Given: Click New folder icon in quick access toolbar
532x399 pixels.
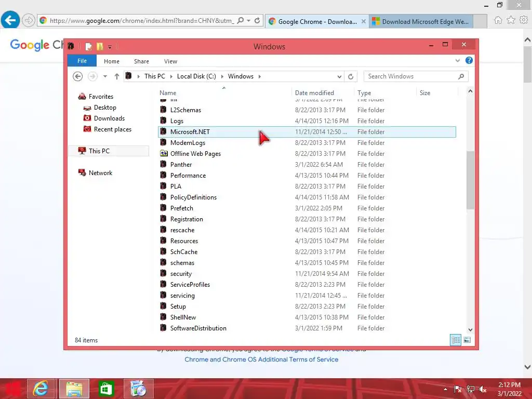Looking at the screenshot, I should 100,46.
